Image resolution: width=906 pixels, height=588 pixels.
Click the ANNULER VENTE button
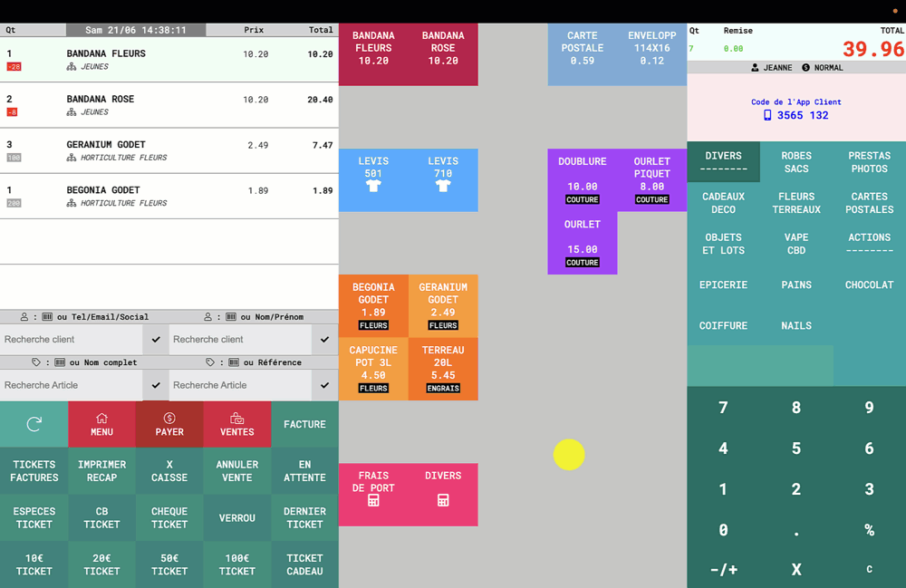tap(236, 471)
